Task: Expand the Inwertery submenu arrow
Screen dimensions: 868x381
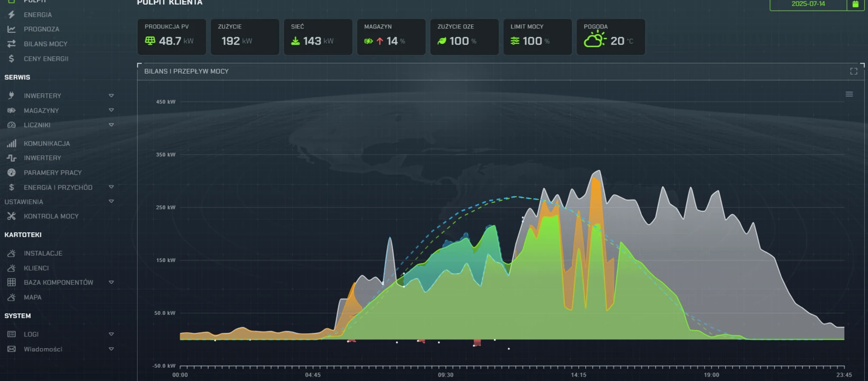Action: [111, 96]
